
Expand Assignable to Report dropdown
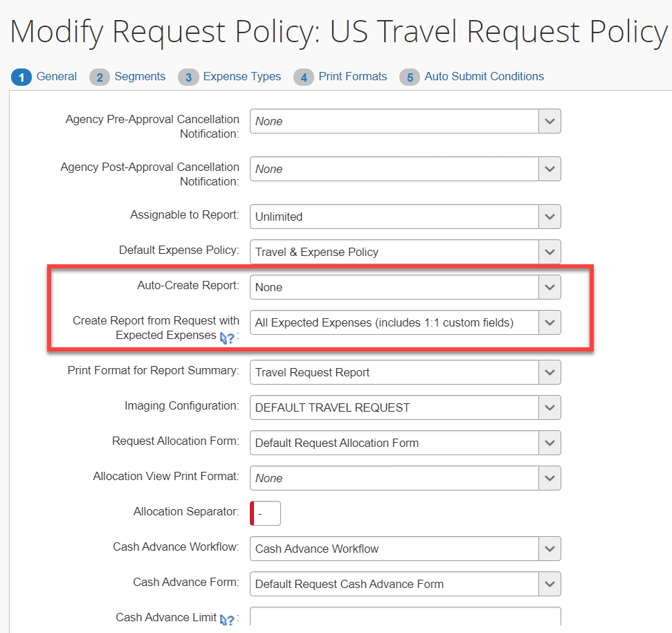[x=550, y=217]
